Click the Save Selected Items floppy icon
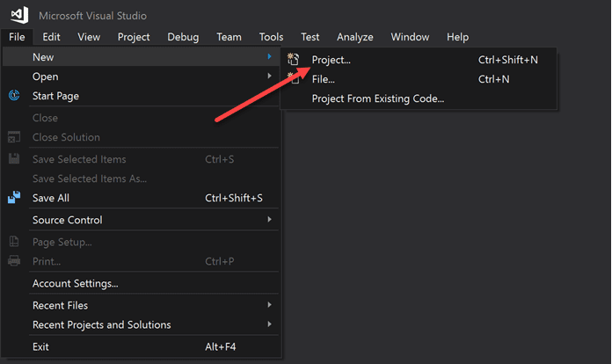Viewport: 612px width, 364px height. [14, 159]
